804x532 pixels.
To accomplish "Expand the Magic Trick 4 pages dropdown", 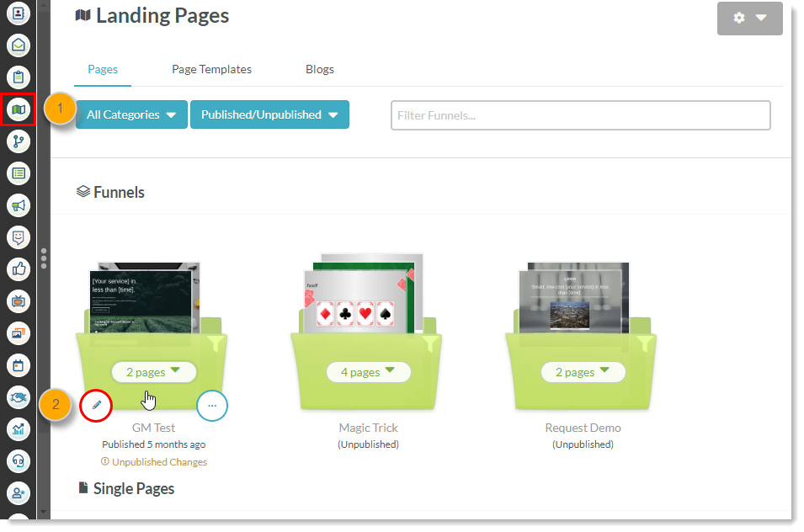I will tap(369, 372).
